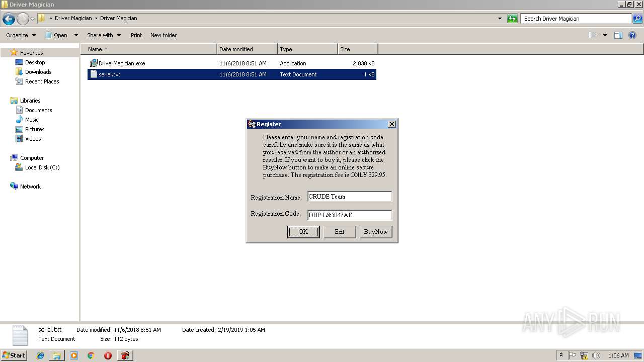Expand the view options dropdown arrow
Screen dimensions: 644x362
pos(605,35)
